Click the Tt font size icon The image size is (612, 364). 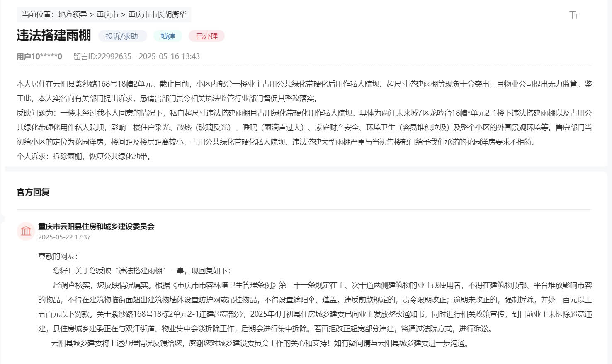pyautogui.click(x=574, y=14)
